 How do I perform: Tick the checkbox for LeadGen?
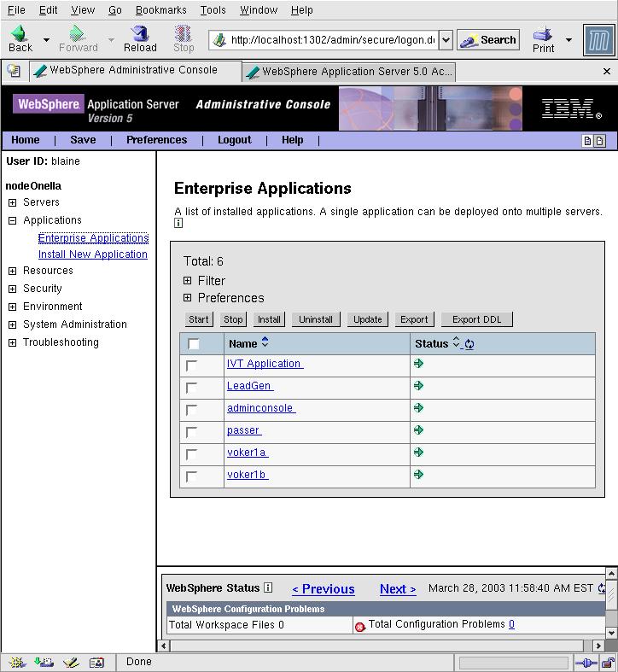[x=191, y=388]
